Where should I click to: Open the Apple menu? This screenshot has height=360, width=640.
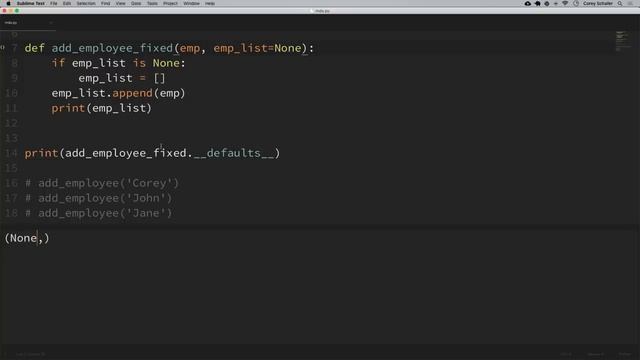point(8,3)
